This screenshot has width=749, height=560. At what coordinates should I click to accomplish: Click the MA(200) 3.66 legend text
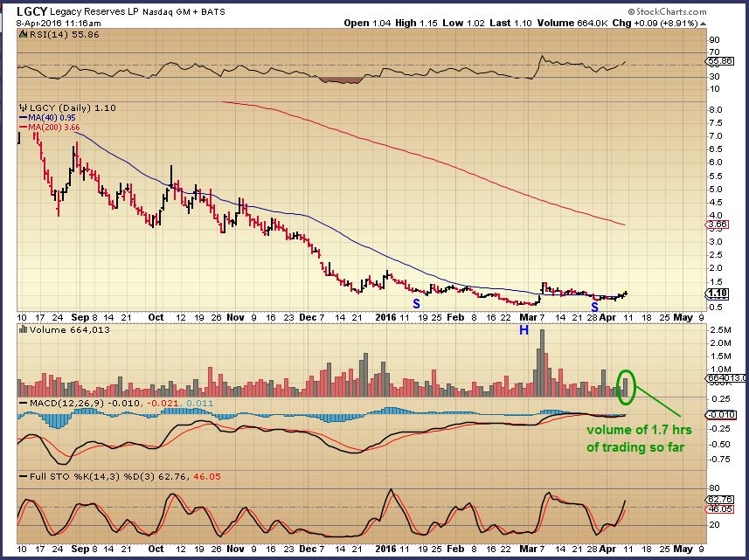click(x=54, y=127)
